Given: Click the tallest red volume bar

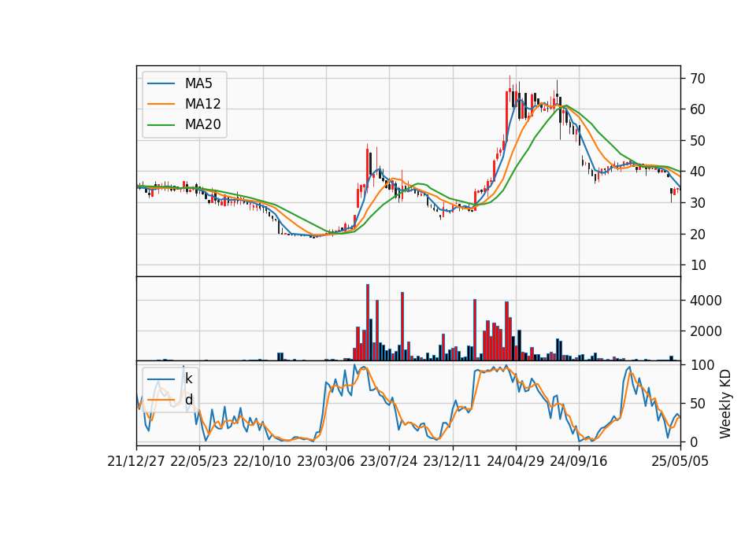Looking at the screenshot, I should (368, 323).
